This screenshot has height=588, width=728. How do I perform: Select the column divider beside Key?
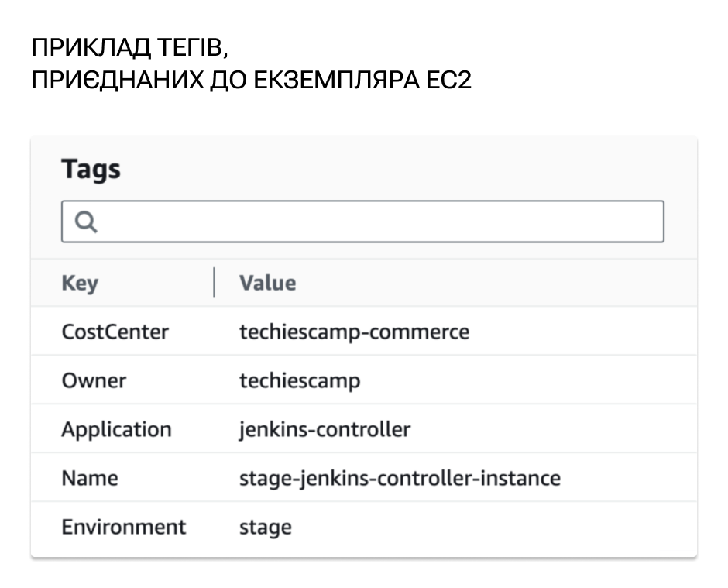[x=214, y=283]
